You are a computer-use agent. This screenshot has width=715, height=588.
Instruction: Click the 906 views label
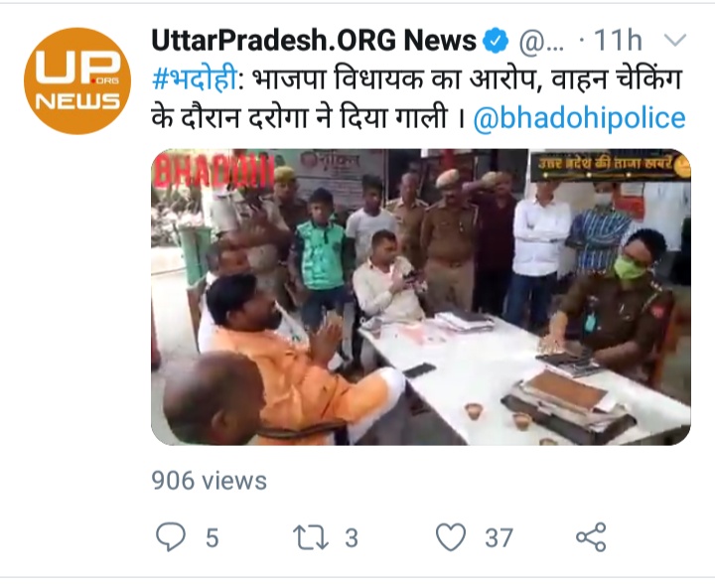pyautogui.click(x=209, y=481)
